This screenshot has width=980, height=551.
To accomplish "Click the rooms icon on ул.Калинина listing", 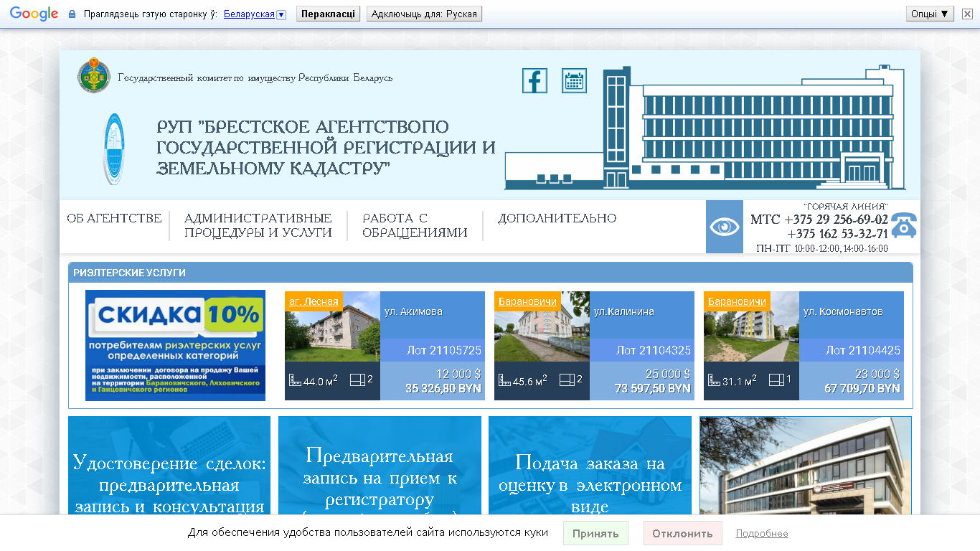I will tap(567, 380).
